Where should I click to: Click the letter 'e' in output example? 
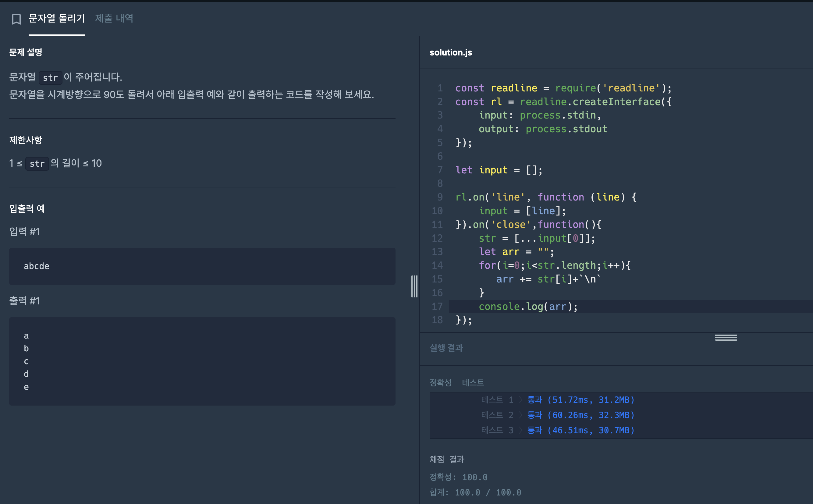[x=26, y=387]
